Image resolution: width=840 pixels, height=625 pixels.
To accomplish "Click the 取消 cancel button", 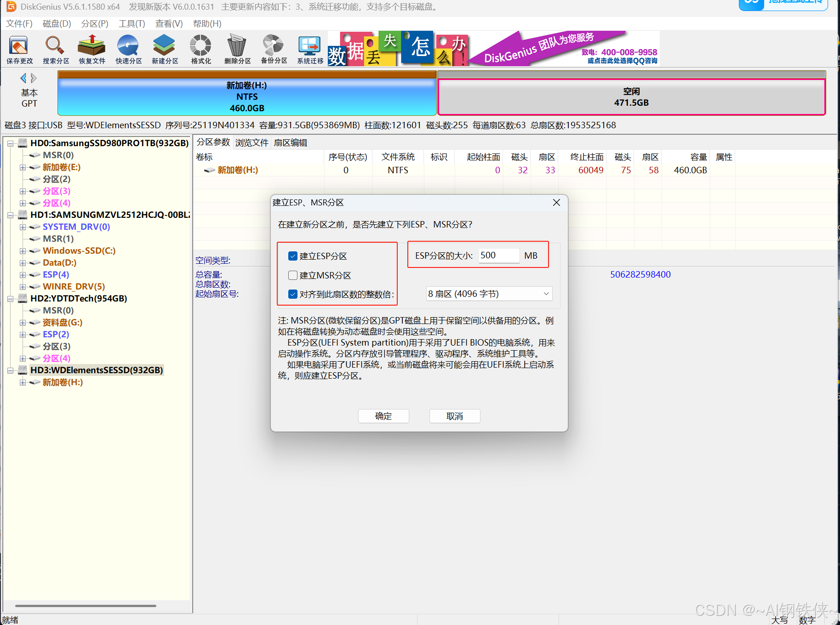I will (x=455, y=416).
